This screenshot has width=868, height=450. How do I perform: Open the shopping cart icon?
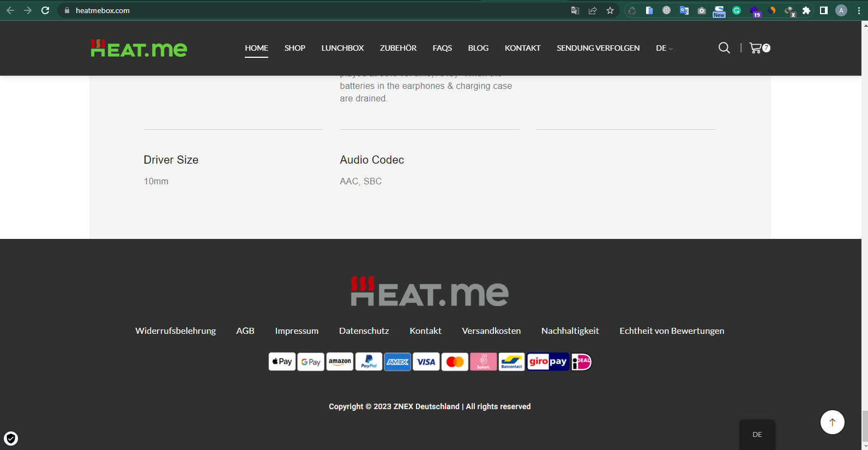[x=759, y=48]
